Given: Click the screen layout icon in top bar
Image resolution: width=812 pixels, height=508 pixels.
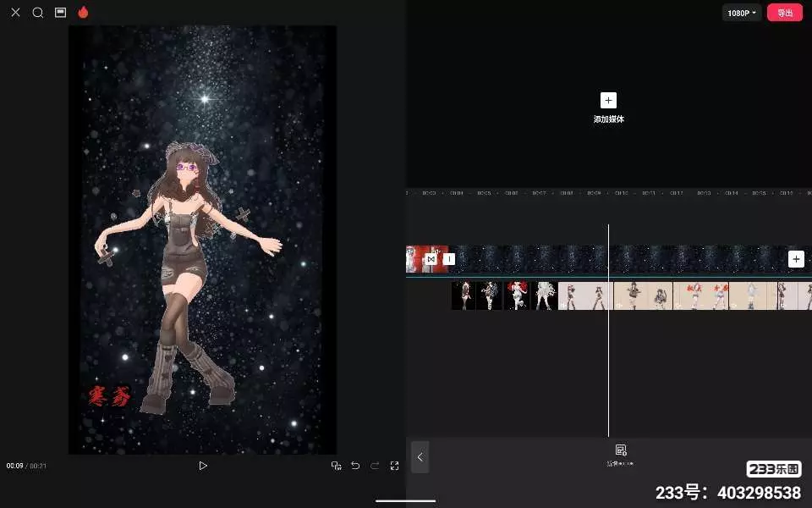Looking at the screenshot, I should (60, 13).
